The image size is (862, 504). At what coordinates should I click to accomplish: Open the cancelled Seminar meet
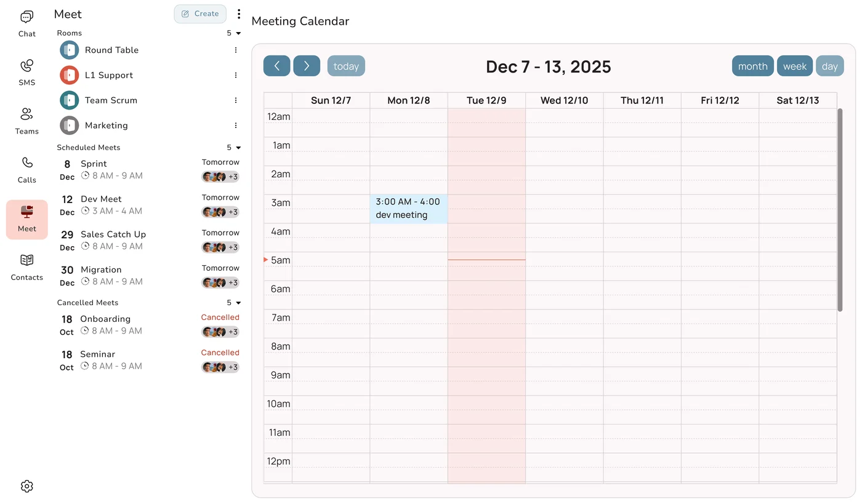pos(148,360)
